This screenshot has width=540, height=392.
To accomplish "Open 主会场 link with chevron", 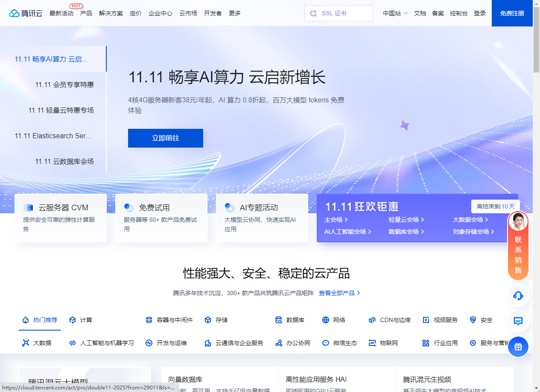I will coord(336,220).
